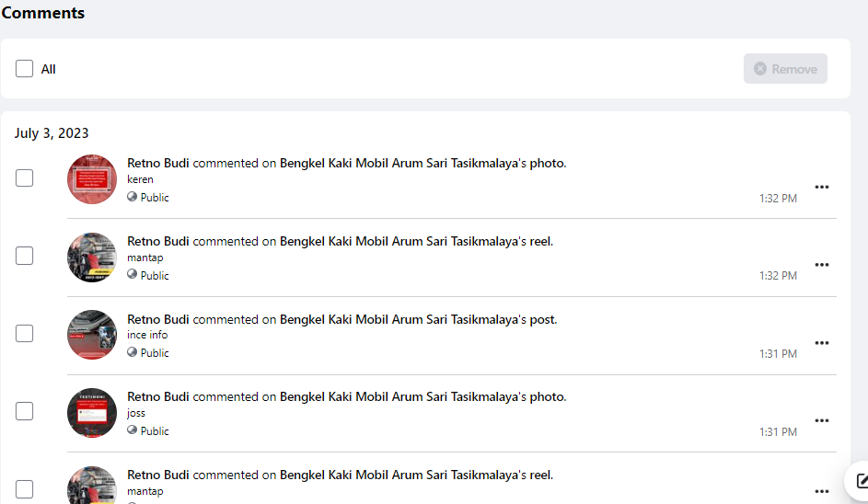
Task: Click the 1:31 PM timestamp on 'joss' comment
Action: pos(778,432)
